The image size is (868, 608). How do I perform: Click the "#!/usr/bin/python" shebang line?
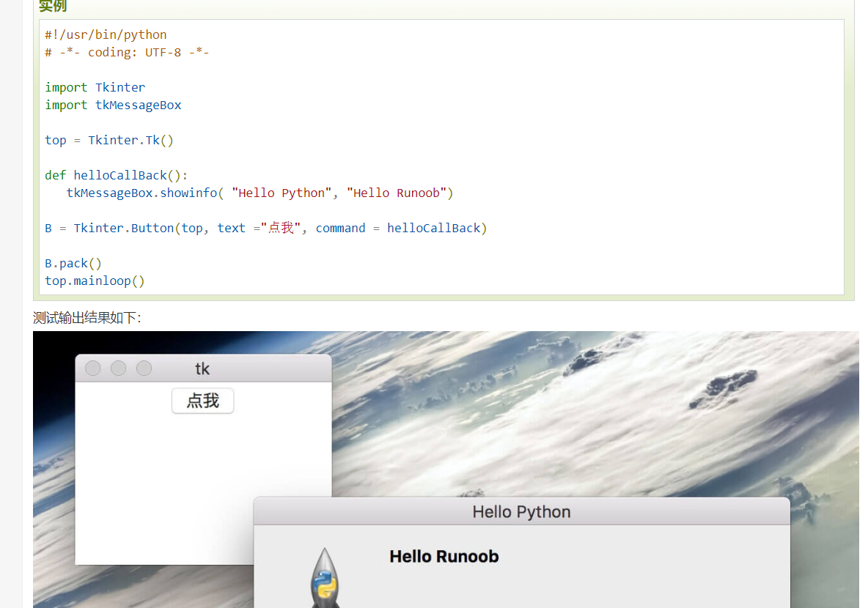pos(105,34)
